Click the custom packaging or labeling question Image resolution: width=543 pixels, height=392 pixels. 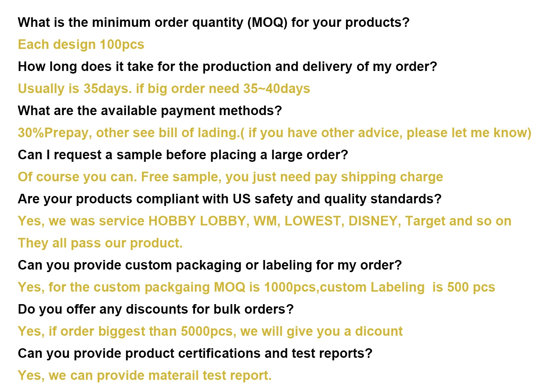[x=210, y=265]
